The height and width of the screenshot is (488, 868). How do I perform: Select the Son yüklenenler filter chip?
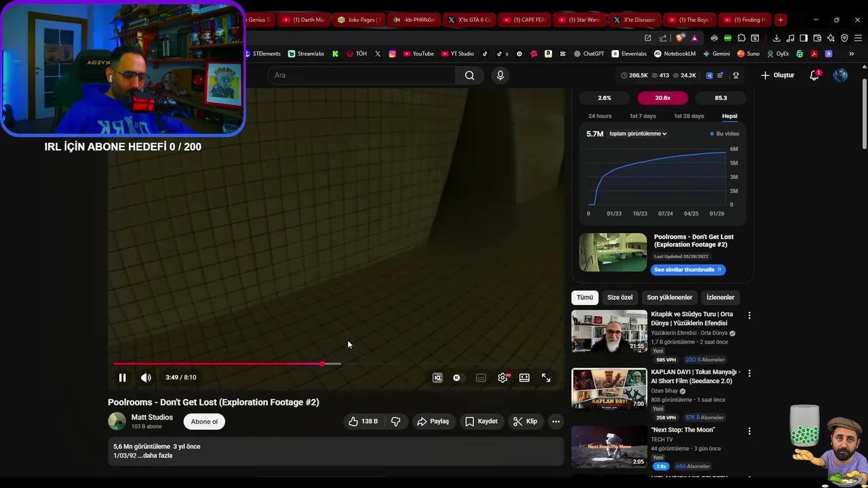(x=669, y=298)
